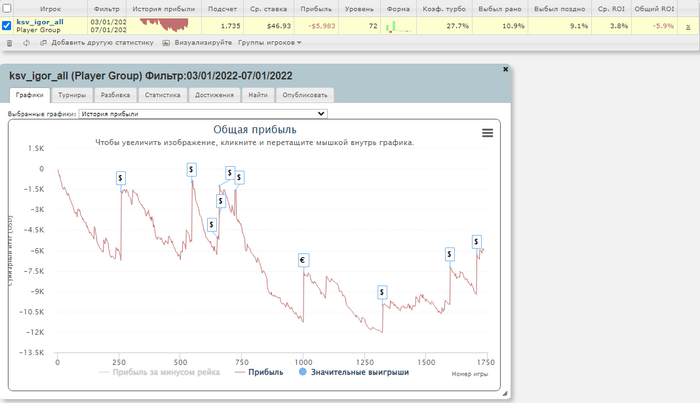Viewport: 700px width, 403px height.
Task: Open the Статистика tab
Action: click(162, 95)
